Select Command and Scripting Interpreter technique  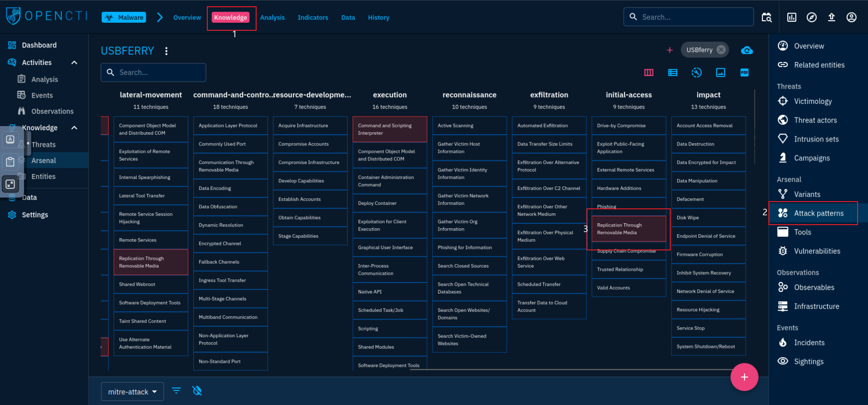pos(390,129)
